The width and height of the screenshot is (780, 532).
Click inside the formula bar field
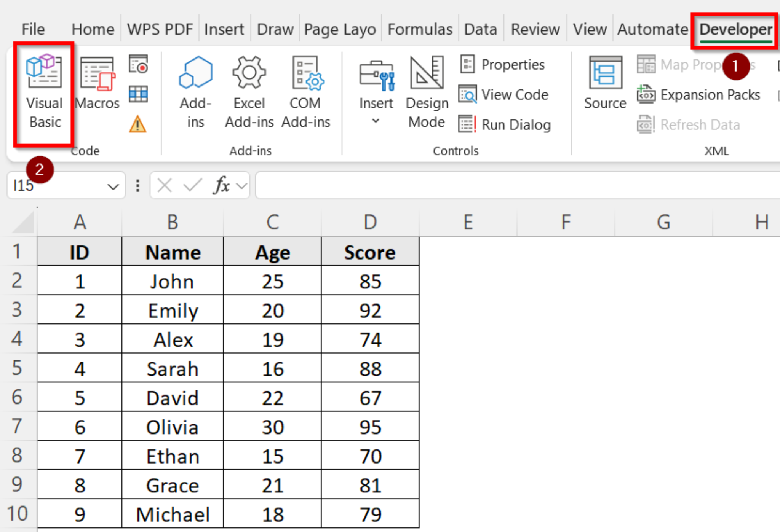click(518, 185)
